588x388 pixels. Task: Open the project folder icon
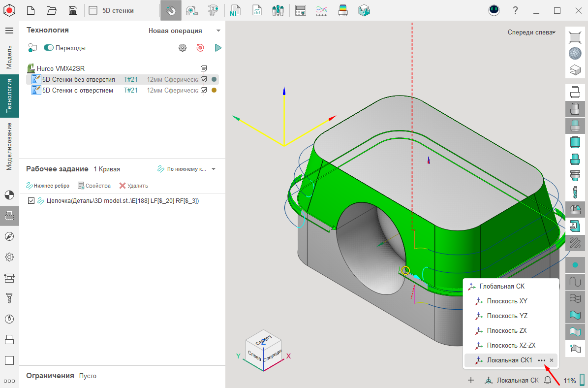pos(52,10)
